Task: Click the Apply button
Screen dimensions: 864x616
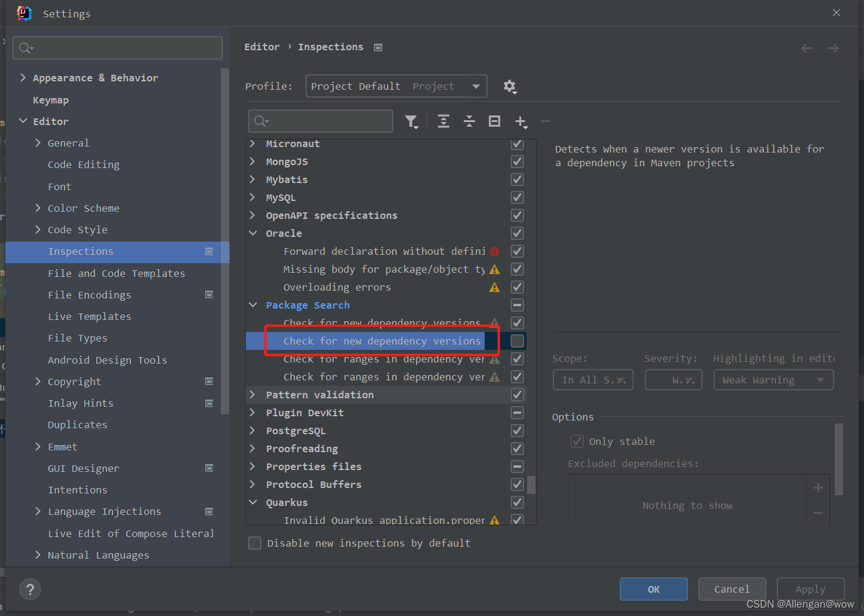Action: pos(810,589)
